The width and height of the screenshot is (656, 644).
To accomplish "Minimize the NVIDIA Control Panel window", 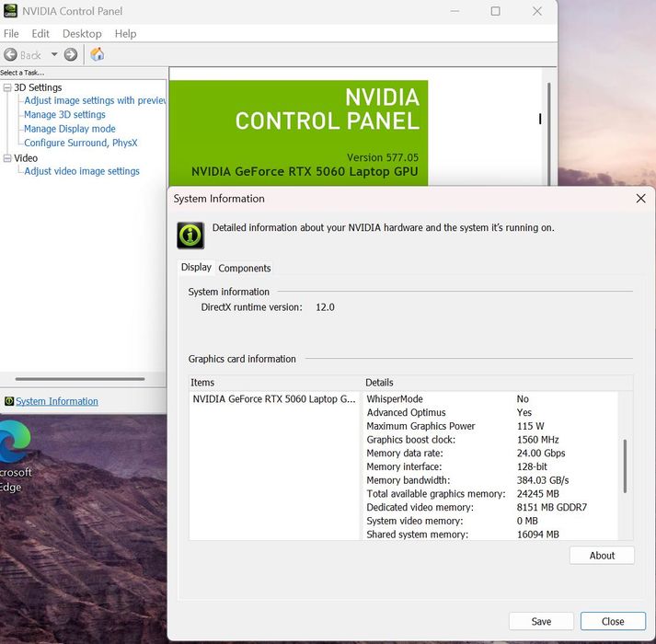I will (x=455, y=11).
